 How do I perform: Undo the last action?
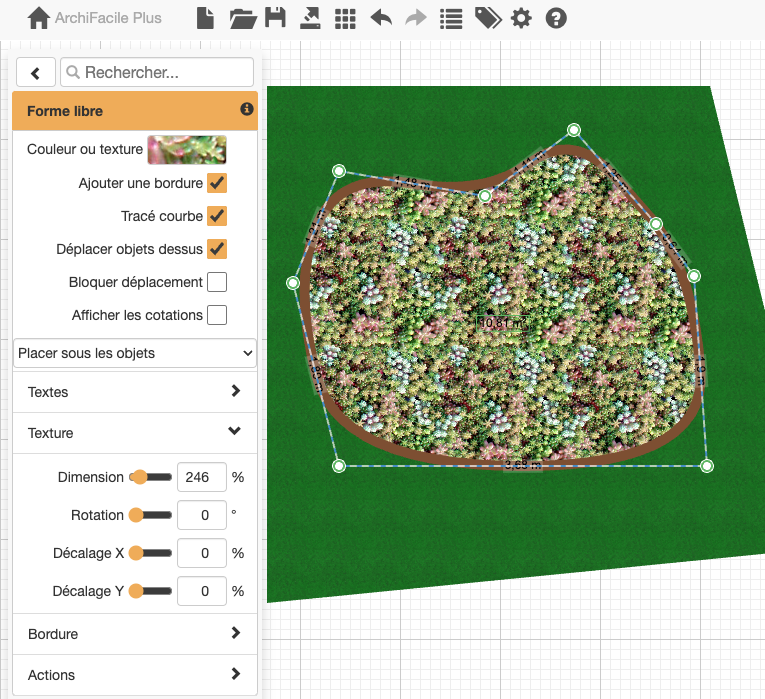(x=381, y=18)
